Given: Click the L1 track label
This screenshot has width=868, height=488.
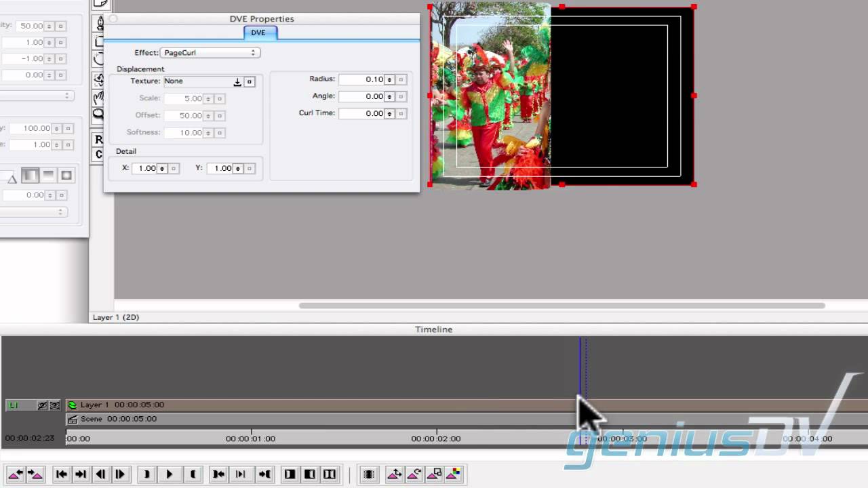Looking at the screenshot, I should tap(14, 405).
